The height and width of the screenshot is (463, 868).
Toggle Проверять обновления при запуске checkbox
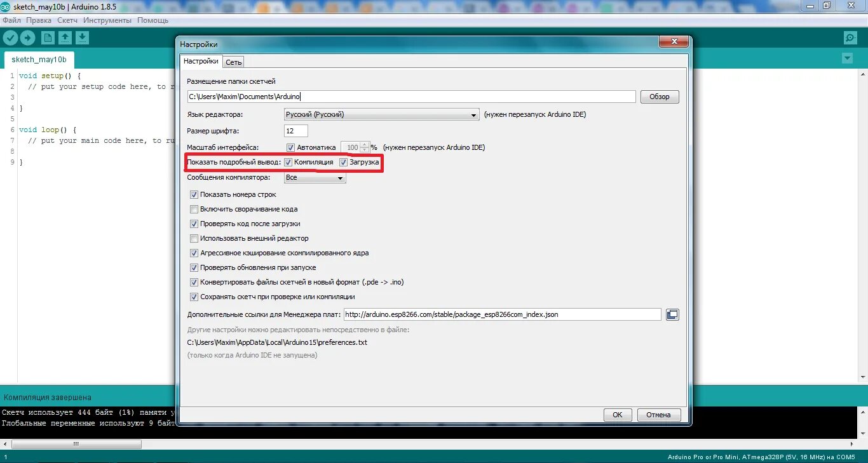pos(194,267)
